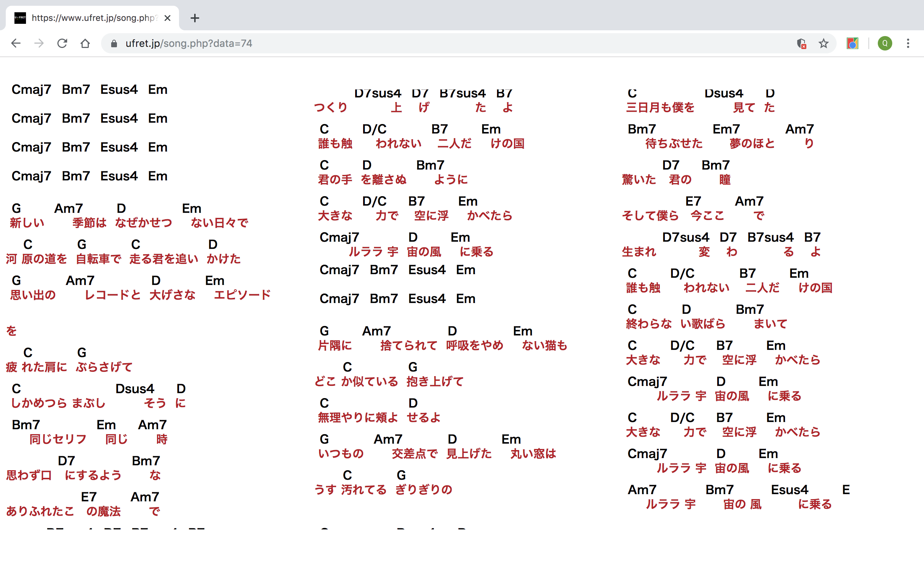This screenshot has height=577, width=924.
Task: Open the green Q profile avatar
Action: click(x=885, y=43)
